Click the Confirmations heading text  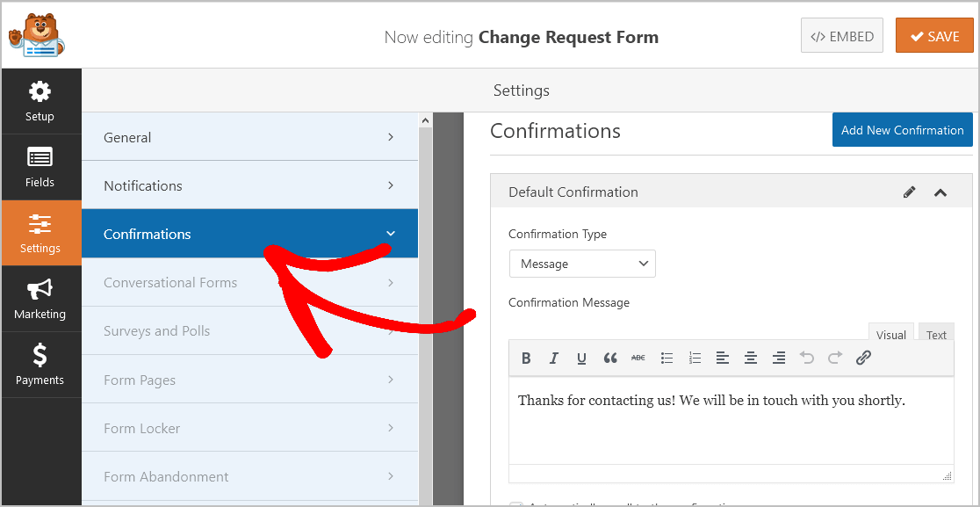coord(555,131)
